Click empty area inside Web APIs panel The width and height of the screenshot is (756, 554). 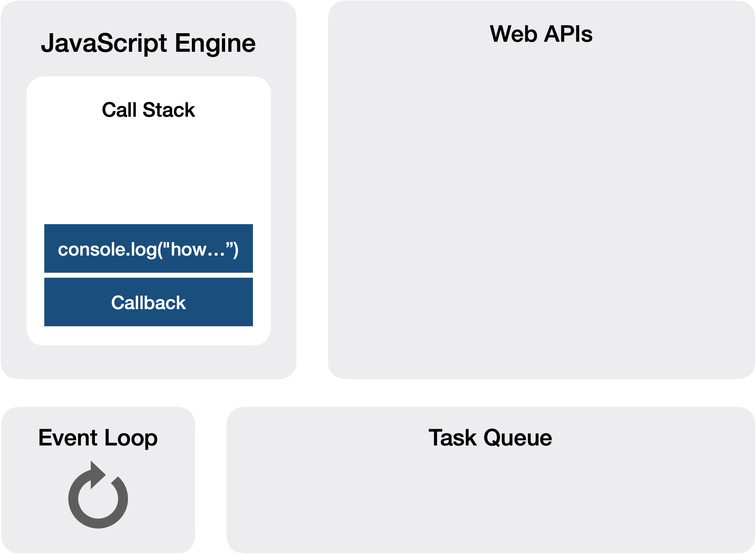pyautogui.click(x=541, y=214)
